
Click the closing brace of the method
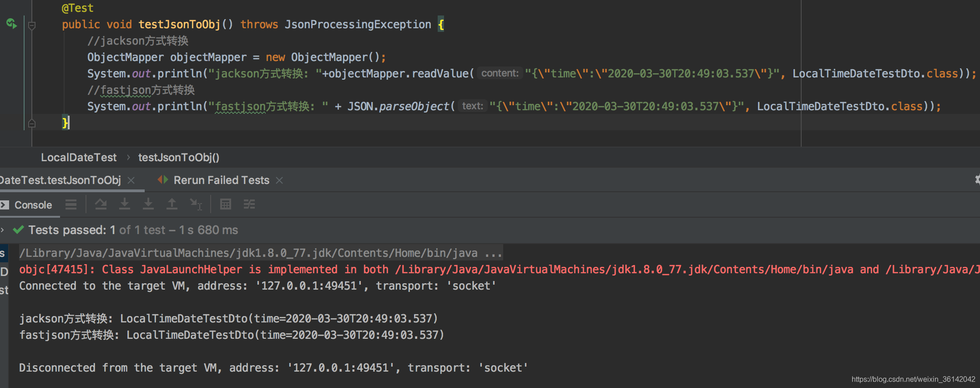coord(66,123)
